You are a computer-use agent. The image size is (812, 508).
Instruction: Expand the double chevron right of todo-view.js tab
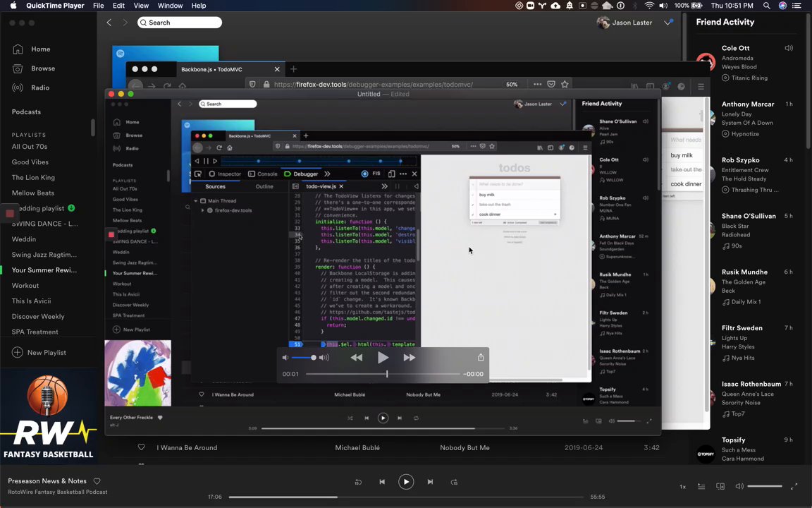[384, 186]
